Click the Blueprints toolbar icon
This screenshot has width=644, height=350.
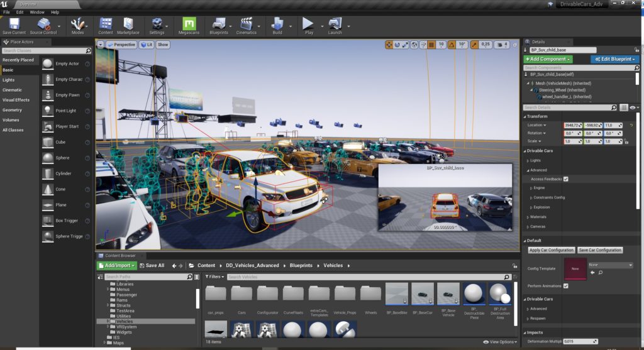[x=218, y=25]
